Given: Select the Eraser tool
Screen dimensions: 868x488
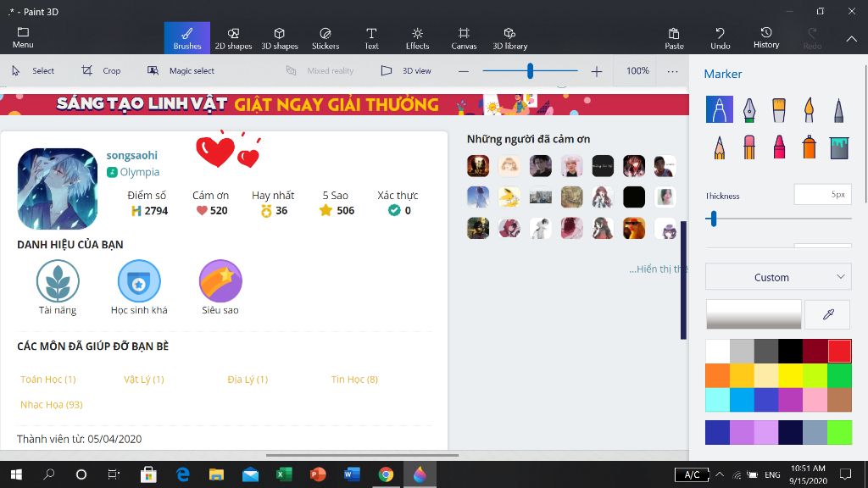Looking at the screenshot, I should (x=749, y=147).
